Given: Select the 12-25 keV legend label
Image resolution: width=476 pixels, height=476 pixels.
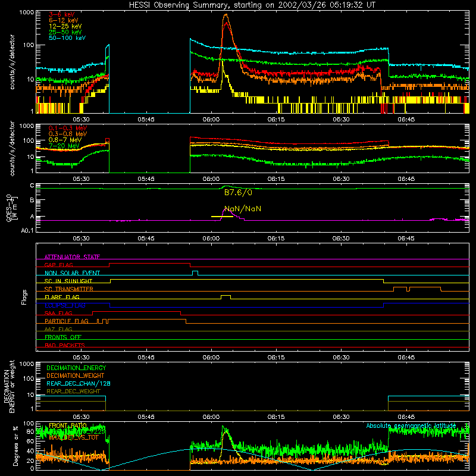Looking at the screenshot, I should coord(65,26).
